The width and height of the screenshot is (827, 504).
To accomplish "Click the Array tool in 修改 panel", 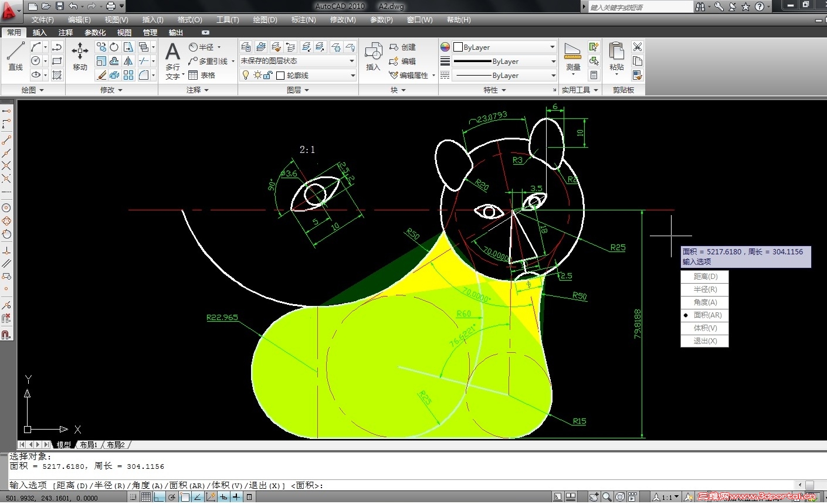I will coord(128,75).
